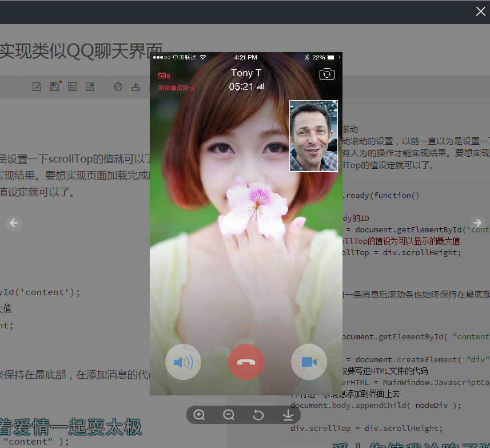This screenshot has height=448, width=490.
Task: Close the image viewer with the X button
Action: point(480,11)
